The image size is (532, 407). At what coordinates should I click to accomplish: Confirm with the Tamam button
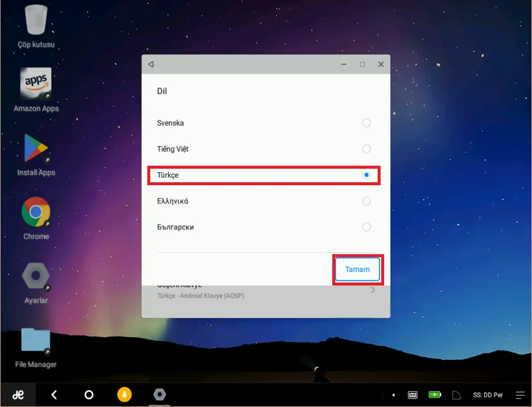point(357,270)
